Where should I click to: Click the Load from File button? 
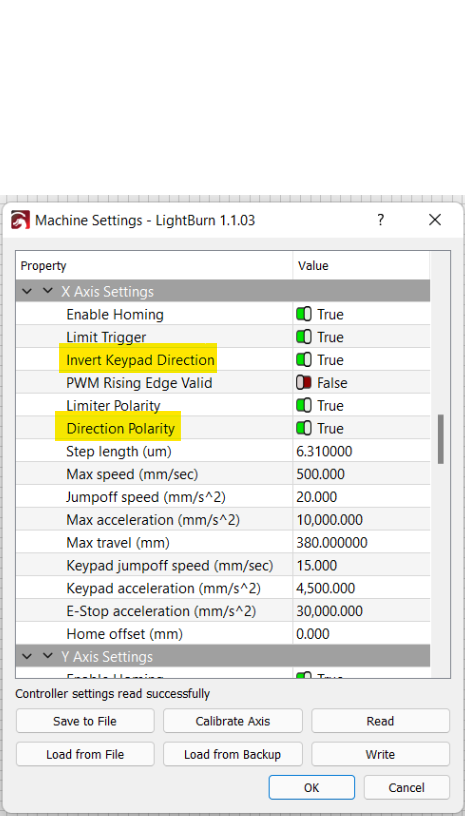(85, 754)
